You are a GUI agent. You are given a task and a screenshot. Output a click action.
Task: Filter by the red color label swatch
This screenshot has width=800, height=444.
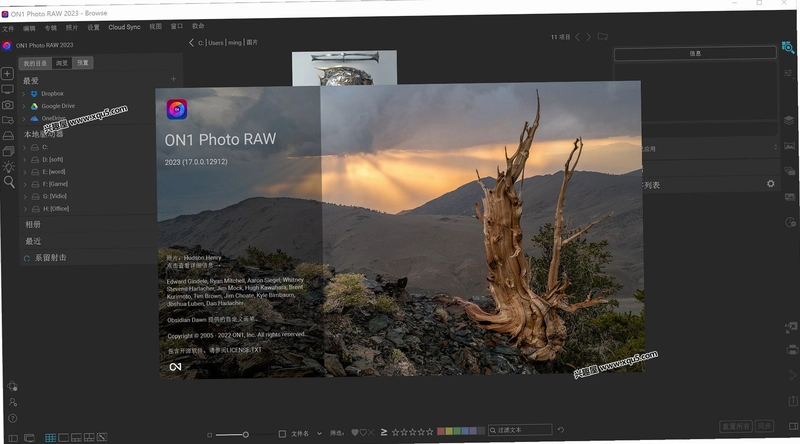tap(441, 431)
